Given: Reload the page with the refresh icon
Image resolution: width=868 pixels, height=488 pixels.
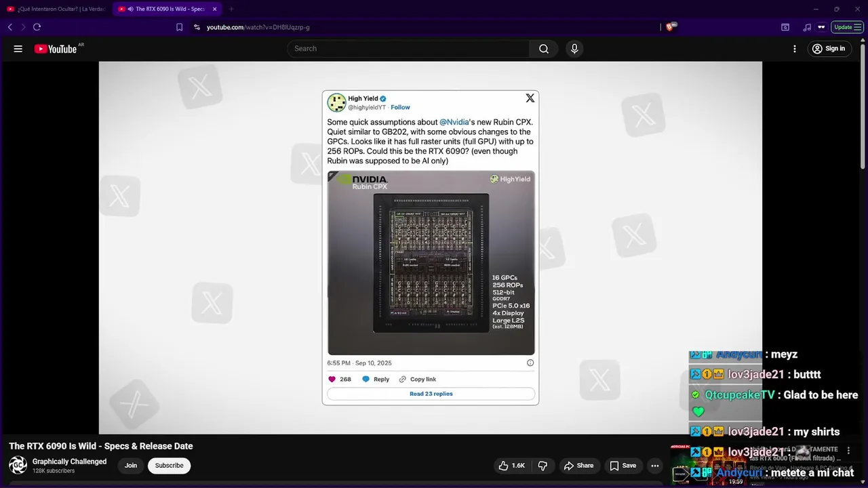Looking at the screenshot, I should click(37, 27).
